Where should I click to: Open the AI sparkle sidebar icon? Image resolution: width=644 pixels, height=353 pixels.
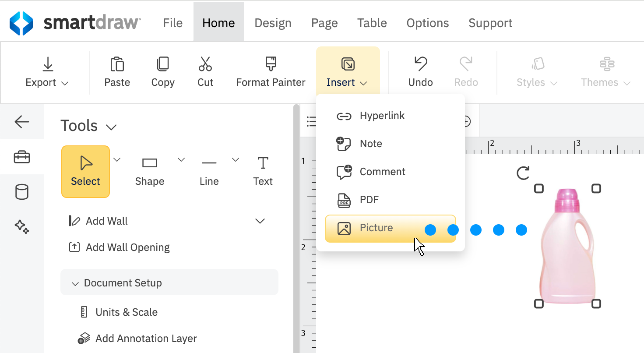coord(22,226)
